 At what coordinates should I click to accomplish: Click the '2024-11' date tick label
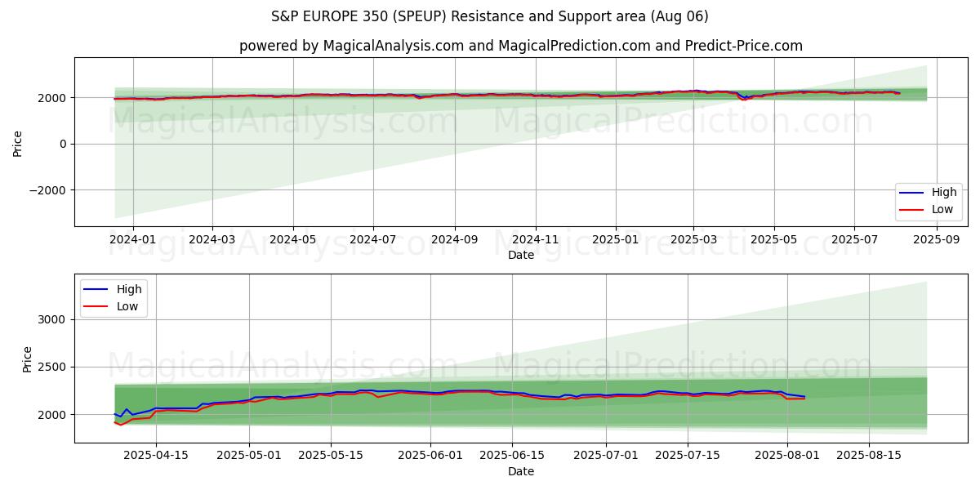click(535, 240)
